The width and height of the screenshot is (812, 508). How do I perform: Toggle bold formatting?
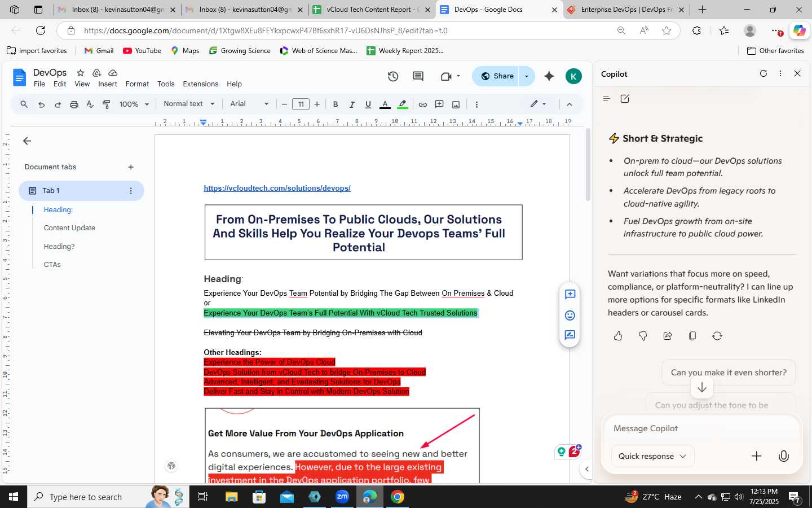(x=336, y=104)
